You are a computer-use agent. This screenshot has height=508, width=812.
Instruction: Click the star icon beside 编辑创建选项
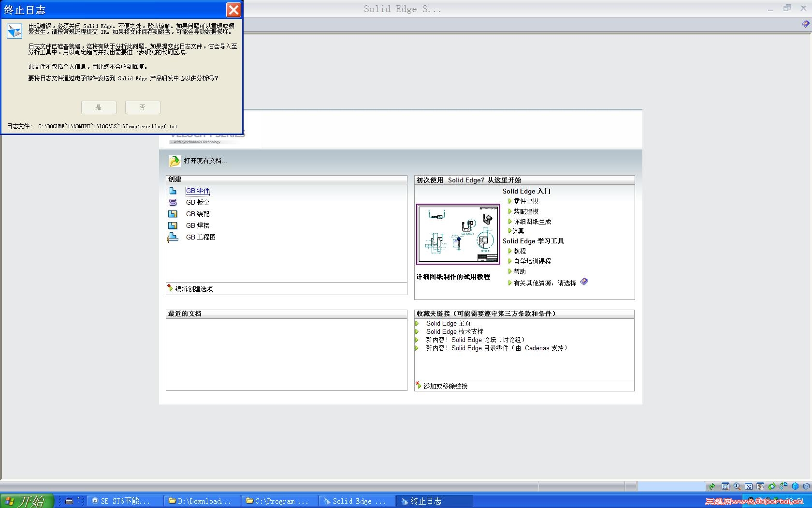click(170, 288)
